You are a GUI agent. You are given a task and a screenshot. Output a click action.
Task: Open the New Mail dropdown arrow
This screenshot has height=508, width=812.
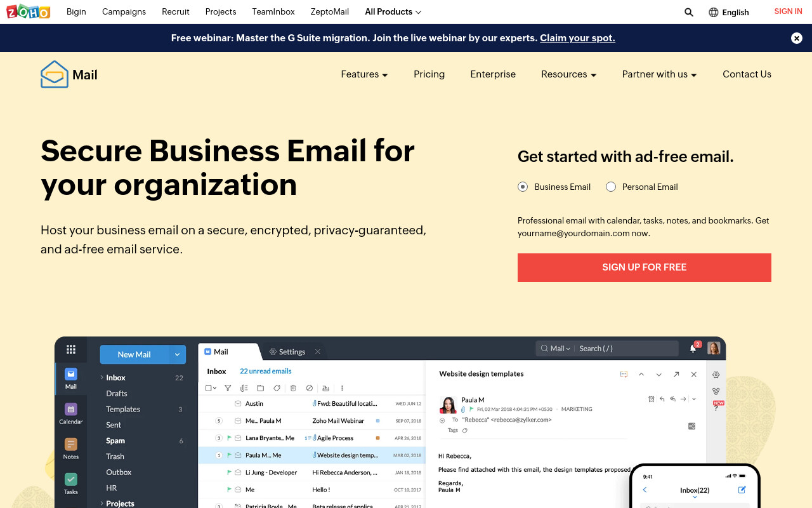[177, 354]
